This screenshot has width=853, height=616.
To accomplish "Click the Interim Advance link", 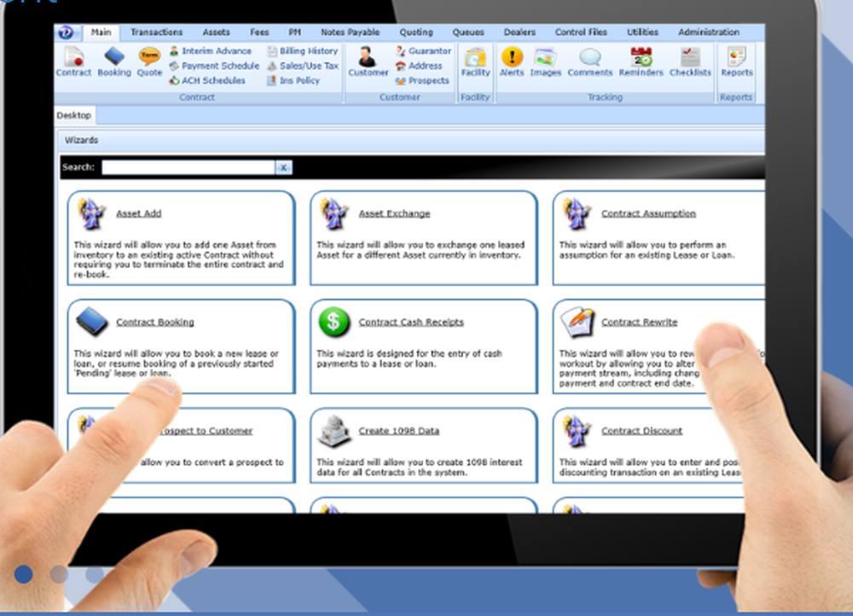I will click(214, 50).
